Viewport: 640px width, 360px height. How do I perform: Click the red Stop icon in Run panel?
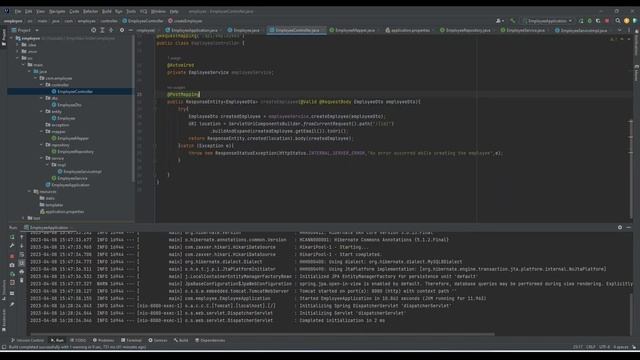click(x=12, y=256)
